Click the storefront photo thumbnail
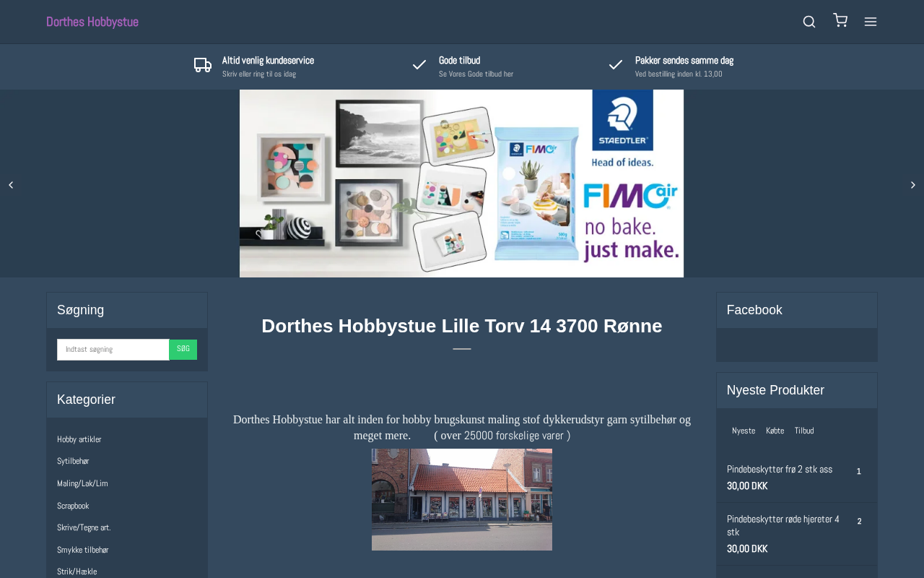Viewport: 924px width, 578px height. 462,499
